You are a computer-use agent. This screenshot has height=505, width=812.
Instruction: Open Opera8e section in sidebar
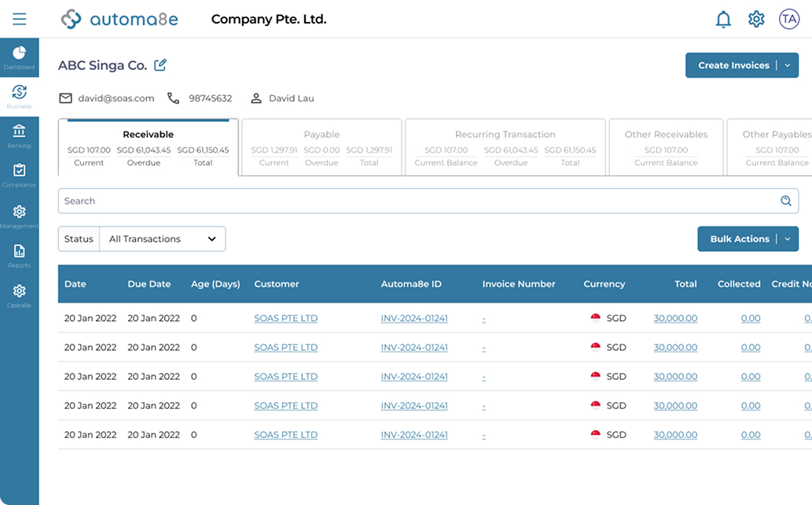tap(19, 296)
